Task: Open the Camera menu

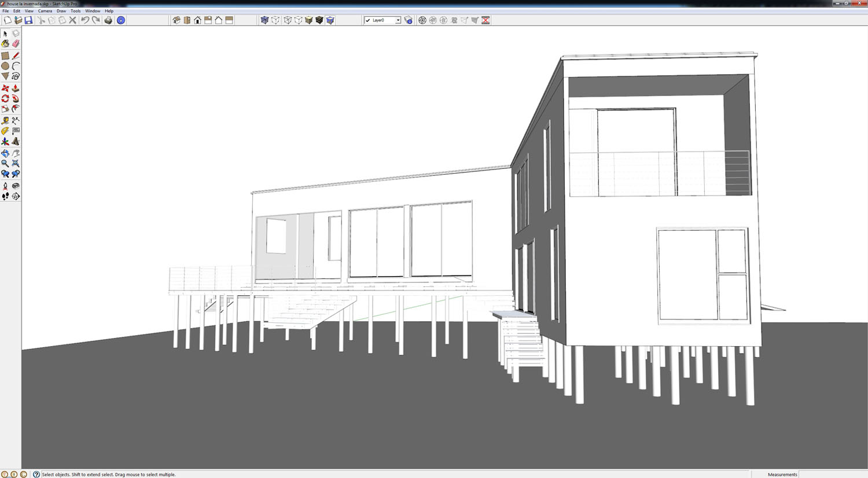Action: point(45,11)
